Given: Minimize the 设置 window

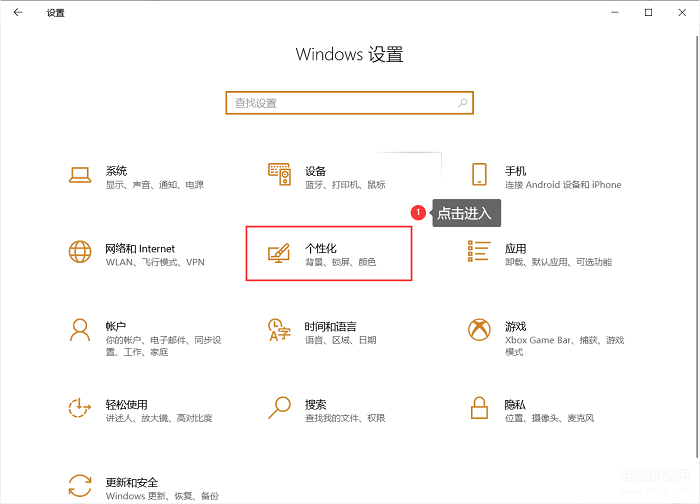Looking at the screenshot, I should coord(615,12).
